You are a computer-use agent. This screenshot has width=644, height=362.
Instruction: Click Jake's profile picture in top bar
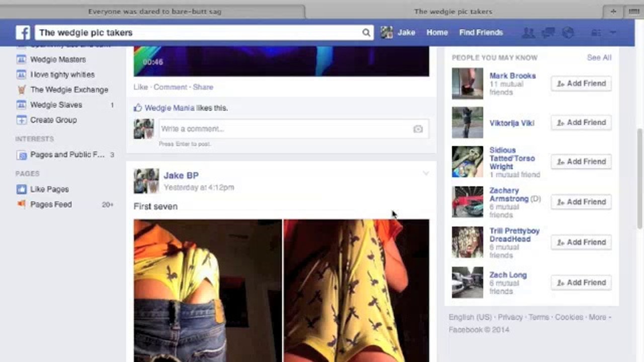386,33
